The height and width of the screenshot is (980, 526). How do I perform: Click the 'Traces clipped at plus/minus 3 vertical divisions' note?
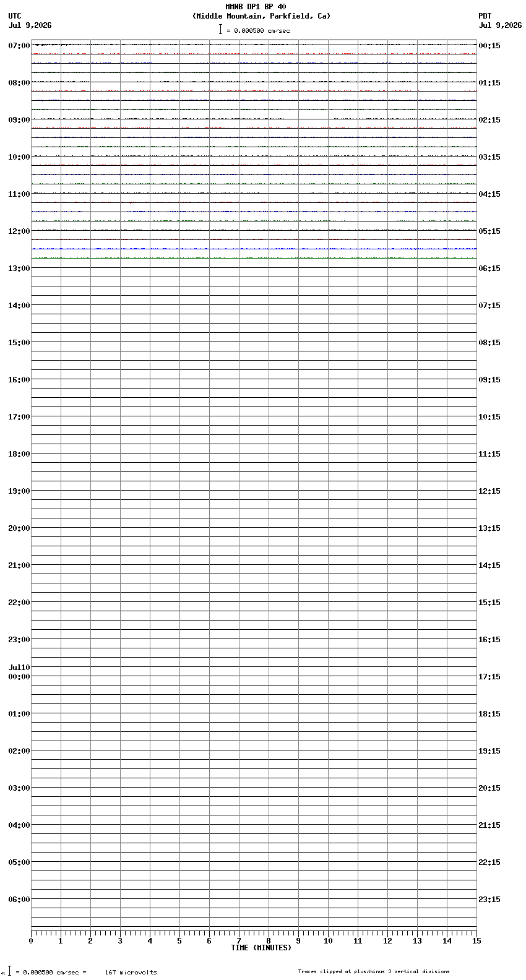[374, 971]
